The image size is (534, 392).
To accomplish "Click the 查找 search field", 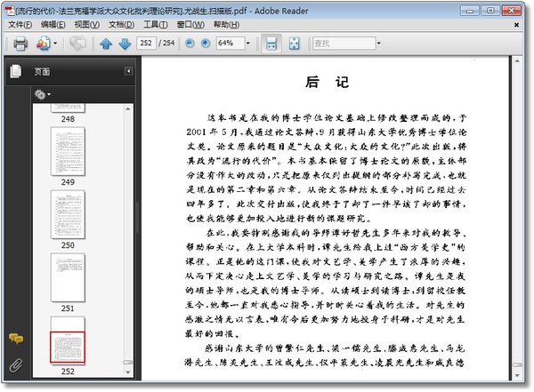I will [x=344, y=44].
